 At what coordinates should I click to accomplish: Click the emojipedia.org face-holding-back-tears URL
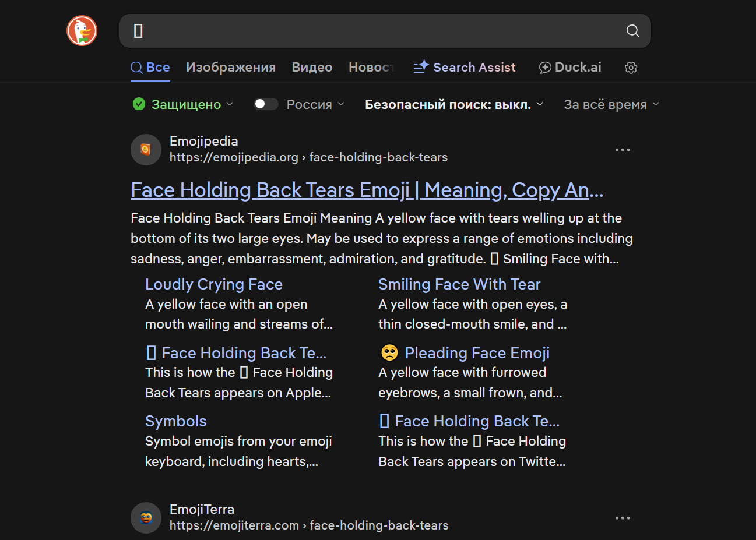point(309,157)
